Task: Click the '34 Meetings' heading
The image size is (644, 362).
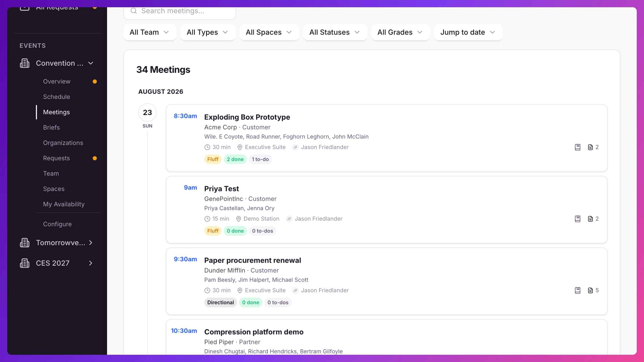Action: click(x=163, y=70)
